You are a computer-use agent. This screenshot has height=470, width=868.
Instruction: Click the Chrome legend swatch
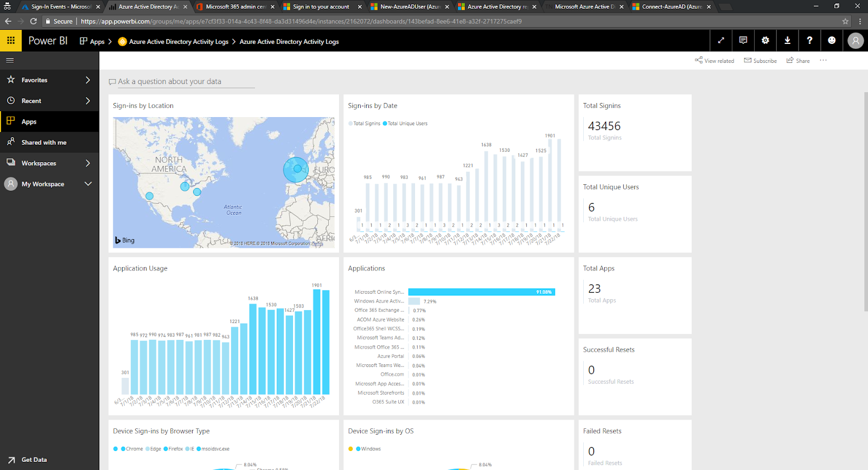coord(123,449)
